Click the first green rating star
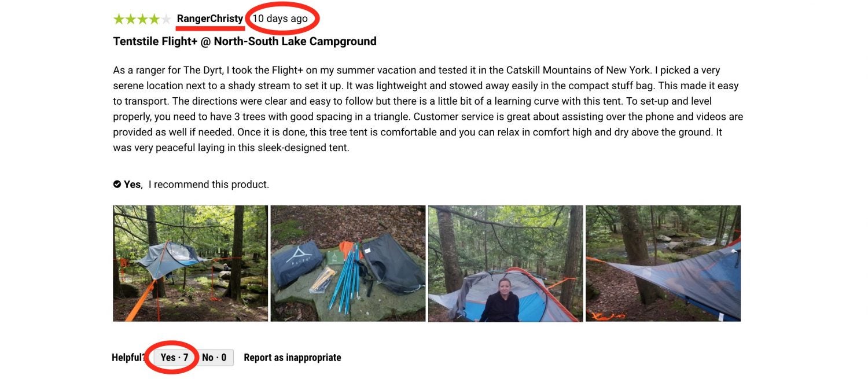 119,19
